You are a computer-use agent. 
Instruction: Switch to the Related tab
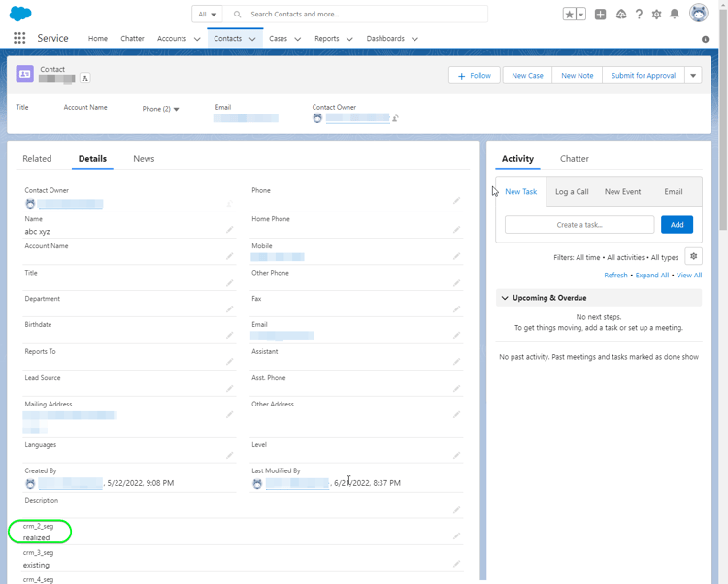click(37, 159)
